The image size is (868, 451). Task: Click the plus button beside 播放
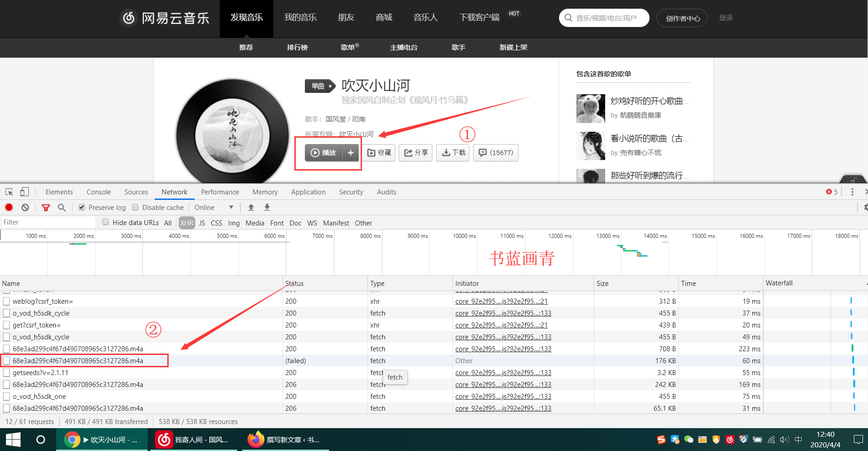[x=351, y=153]
